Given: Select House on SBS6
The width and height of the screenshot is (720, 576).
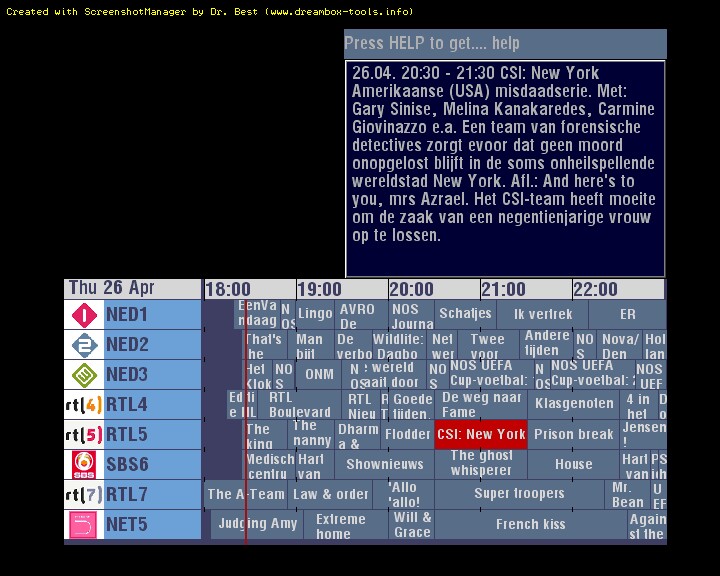Looking at the screenshot, I should 574,464.
